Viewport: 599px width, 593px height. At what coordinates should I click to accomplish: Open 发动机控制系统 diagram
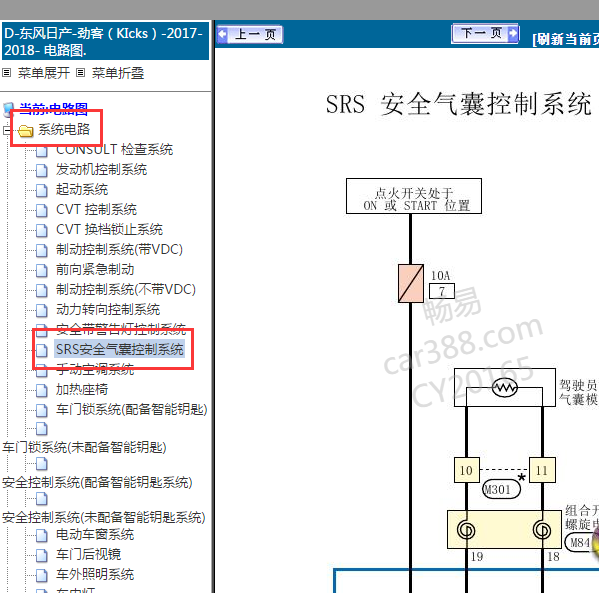click(x=101, y=169)
